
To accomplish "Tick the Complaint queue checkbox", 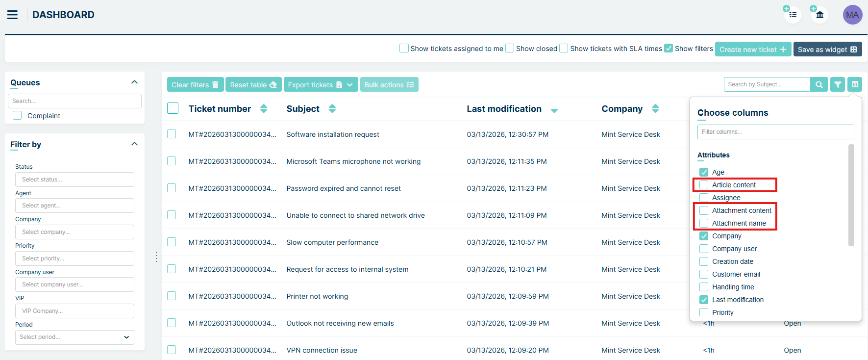I will [x=18, y=116].
